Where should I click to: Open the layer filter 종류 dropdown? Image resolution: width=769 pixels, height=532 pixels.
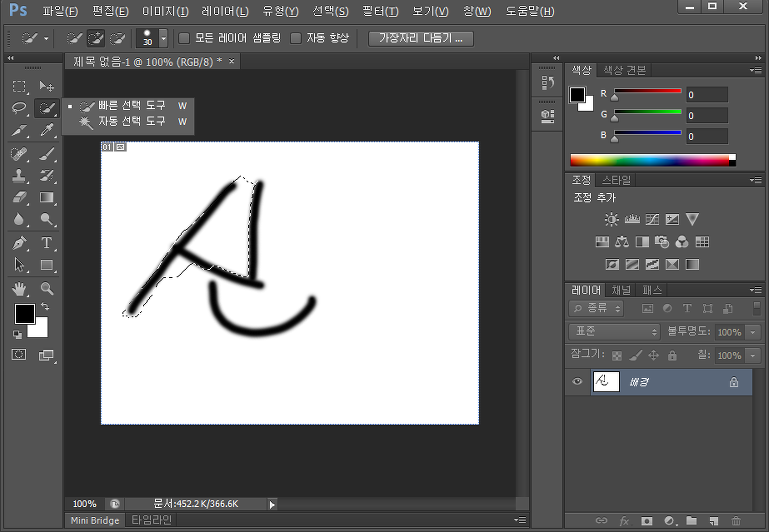[x=596, y=308]
